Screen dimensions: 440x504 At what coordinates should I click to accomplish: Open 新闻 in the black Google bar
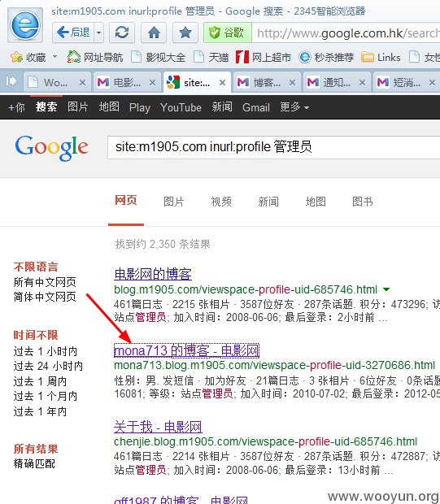(222, 107)
